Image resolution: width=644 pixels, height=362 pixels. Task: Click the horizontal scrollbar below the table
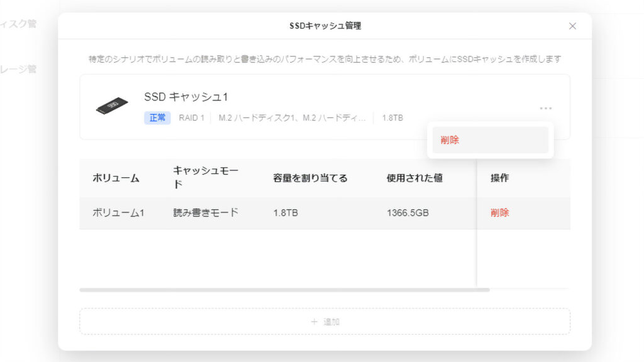(284, 290)
